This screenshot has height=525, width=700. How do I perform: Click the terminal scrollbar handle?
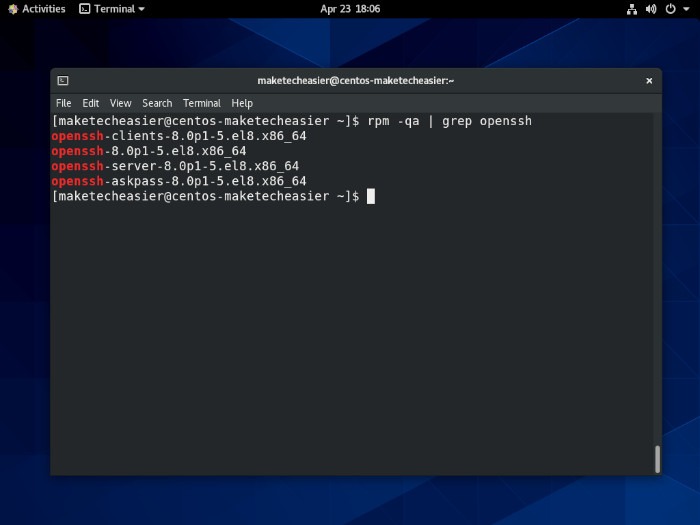point(657,458)
